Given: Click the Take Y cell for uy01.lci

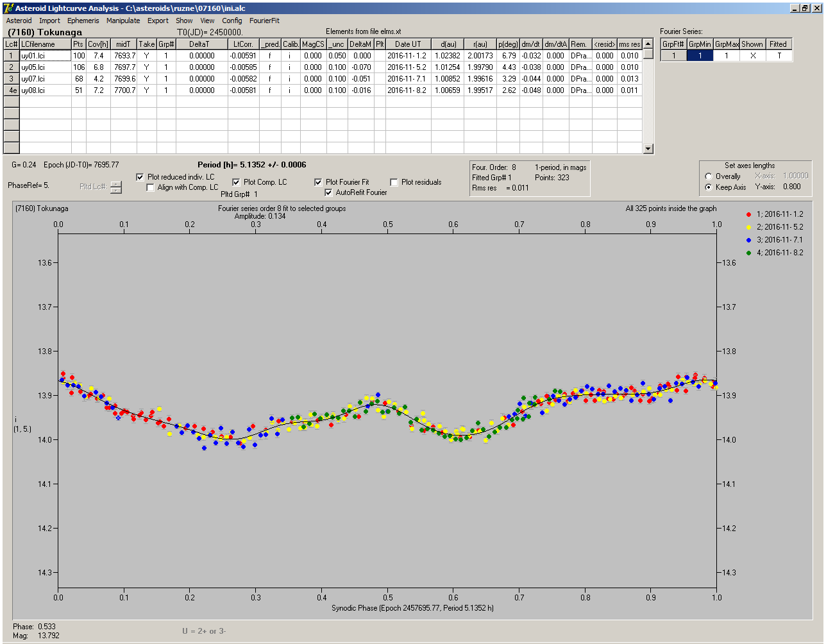Looking at the screenshot, I should 147,56.
